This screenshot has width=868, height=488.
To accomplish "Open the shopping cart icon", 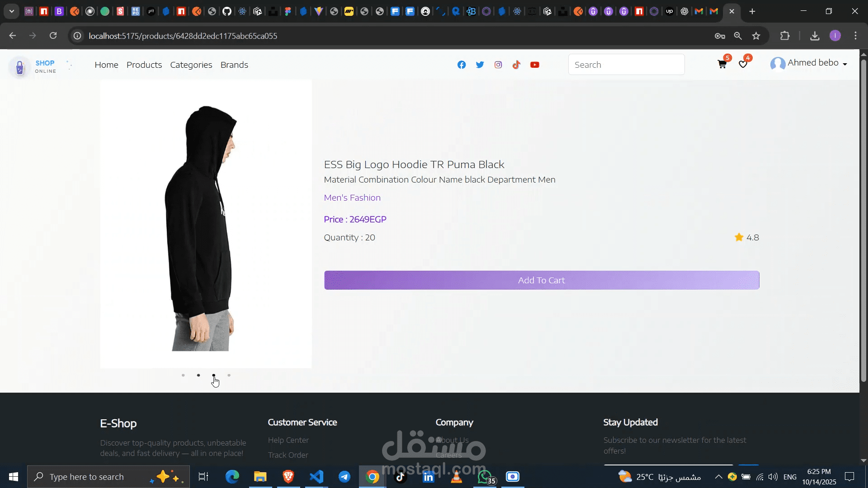I will tap(722, 65).
